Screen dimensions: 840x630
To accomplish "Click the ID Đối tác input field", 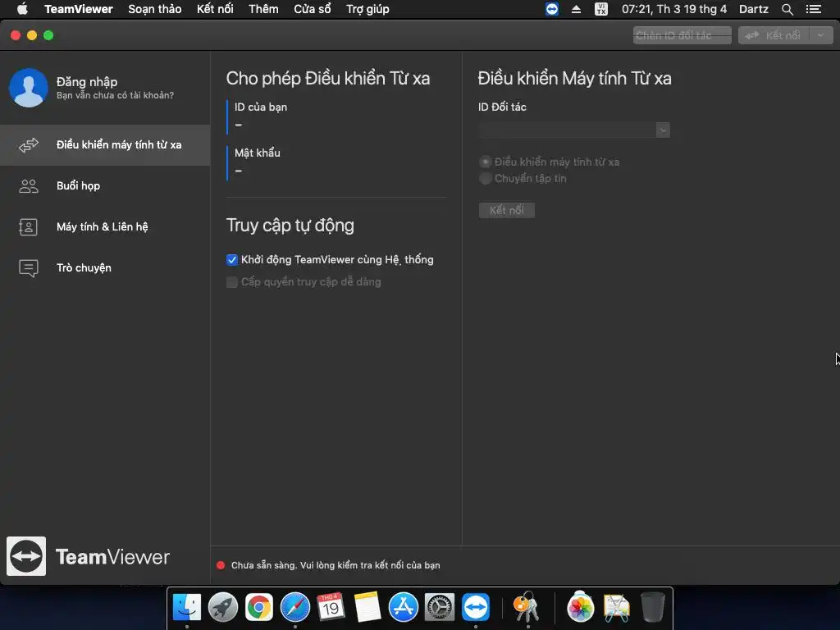I will coord(568,130).
